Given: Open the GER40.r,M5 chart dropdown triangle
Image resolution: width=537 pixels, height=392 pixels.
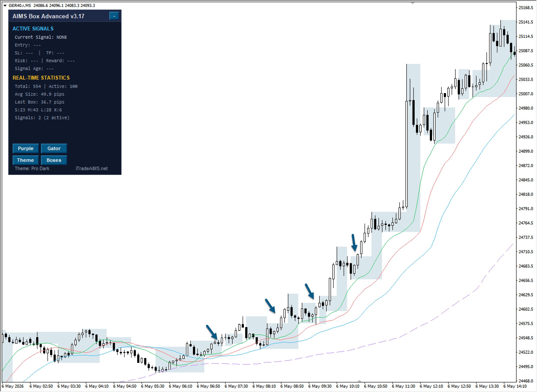Looking at the screenshot, I should pos(5,5).
